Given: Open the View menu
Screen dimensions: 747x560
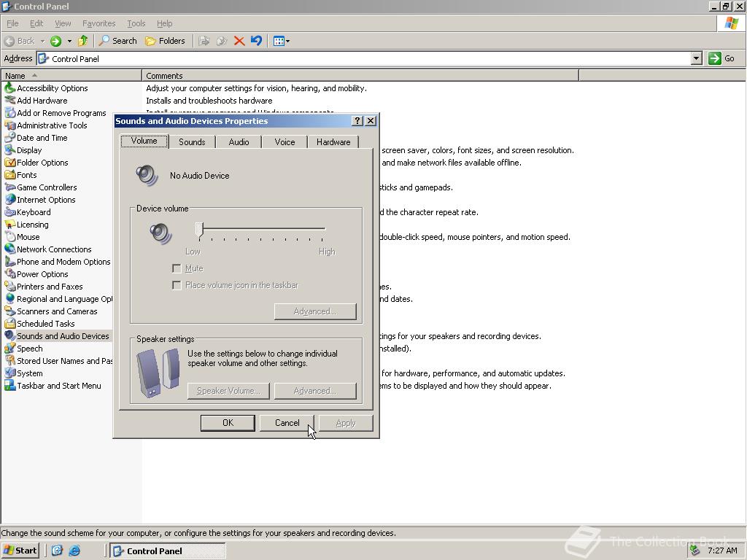Looking at the screenshot, I should [x=63, y=23].
